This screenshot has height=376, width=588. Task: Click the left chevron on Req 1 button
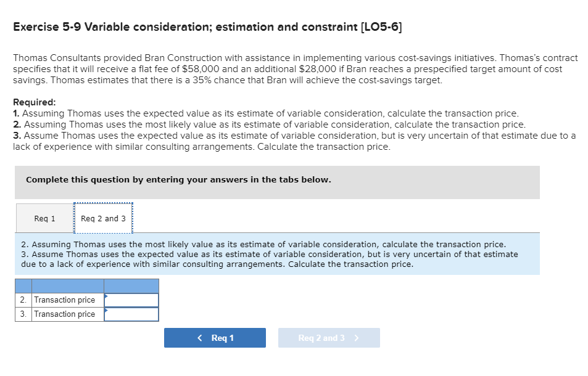tap(199, 337)
